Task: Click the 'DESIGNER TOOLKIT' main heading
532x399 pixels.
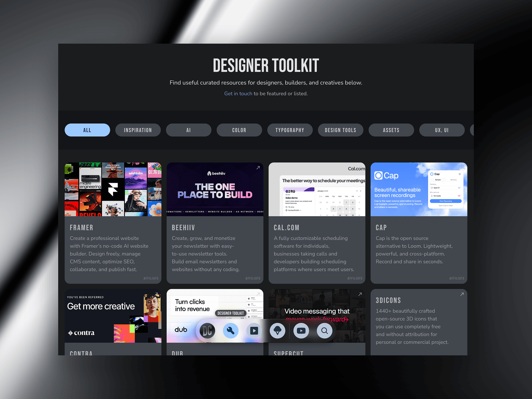Action: coord(266,65)
